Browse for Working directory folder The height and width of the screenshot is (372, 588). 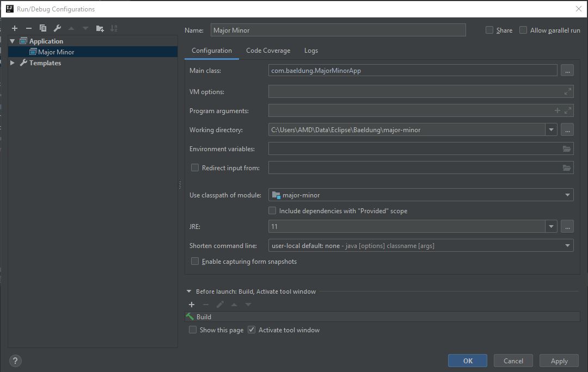click(x=567, y=130)
